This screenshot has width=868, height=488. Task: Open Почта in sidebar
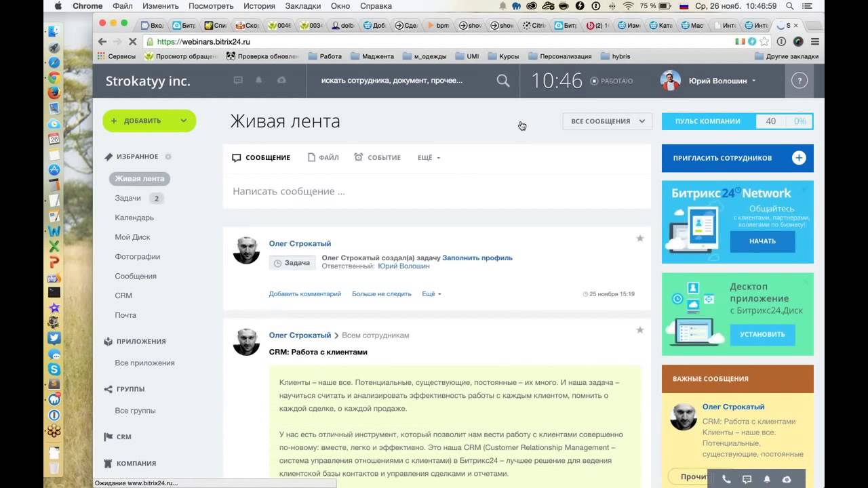[x=125, y=315]
